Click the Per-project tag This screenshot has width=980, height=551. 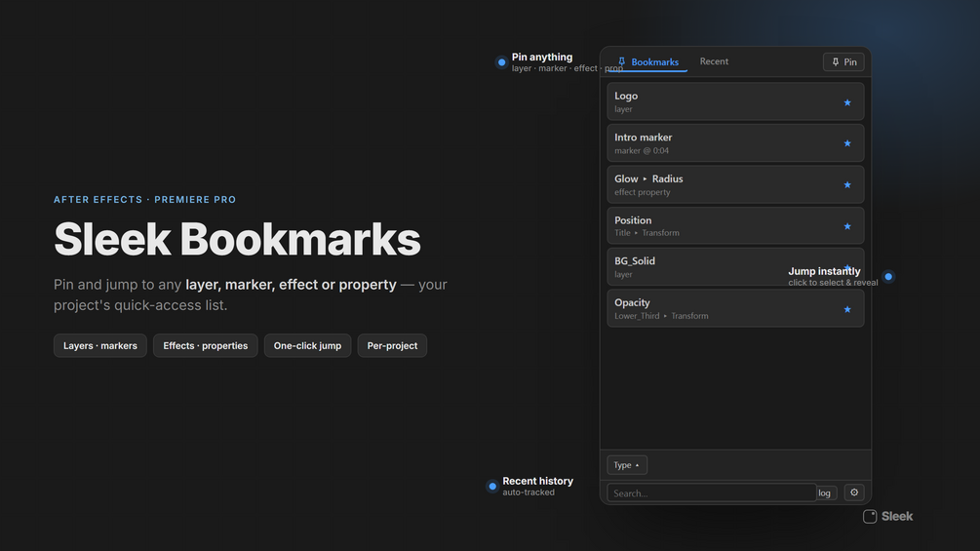tap(392, 345)
